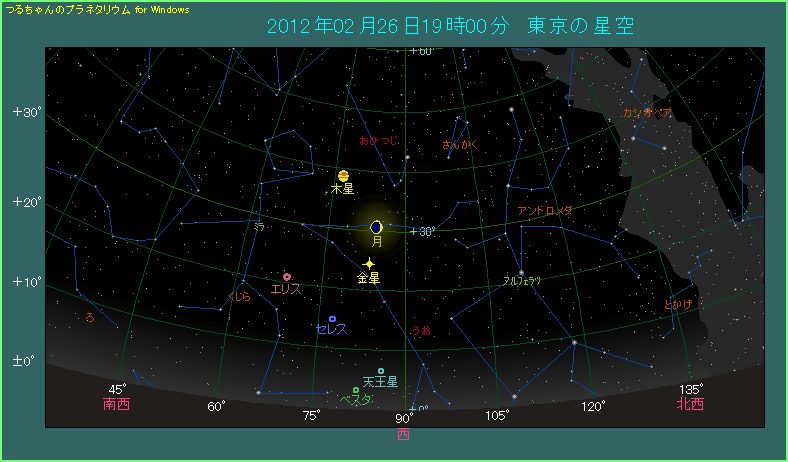Screen dimensions: 788x462
Task: Select the Lacerta (とかげ) constellation label
Action: click(678, 303)
